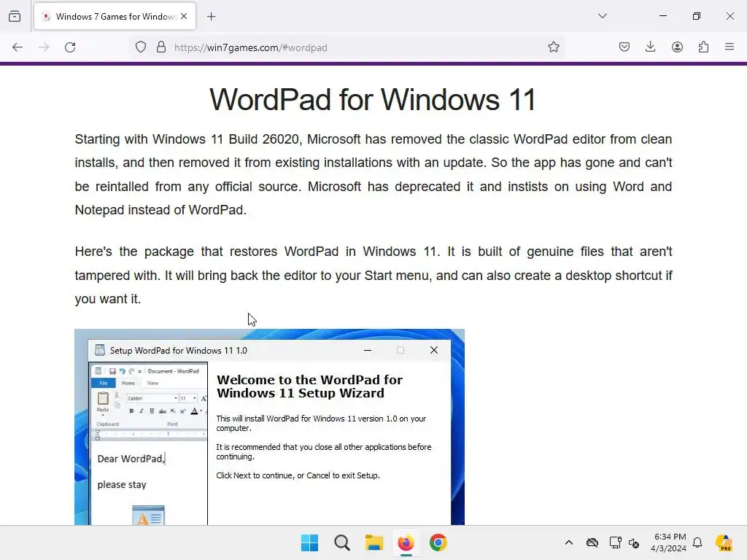Launch Google Chrome from the taskbar

[438, 542]
